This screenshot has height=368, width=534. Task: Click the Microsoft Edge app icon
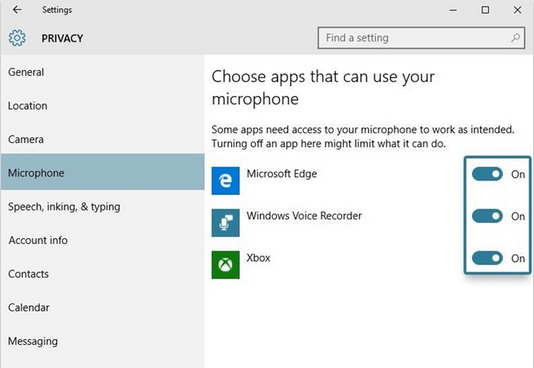[225, 181]
